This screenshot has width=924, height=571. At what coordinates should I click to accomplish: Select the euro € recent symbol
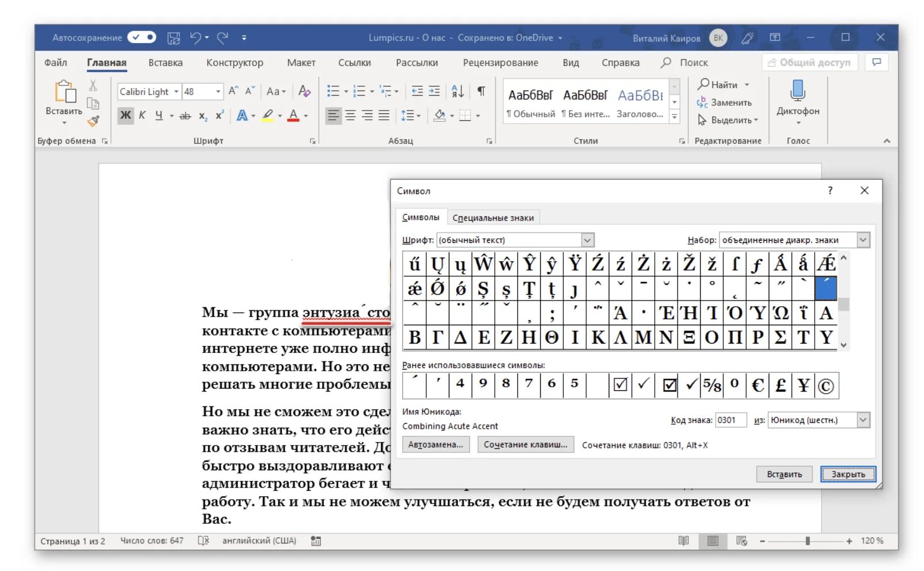[x=757, y=385]
